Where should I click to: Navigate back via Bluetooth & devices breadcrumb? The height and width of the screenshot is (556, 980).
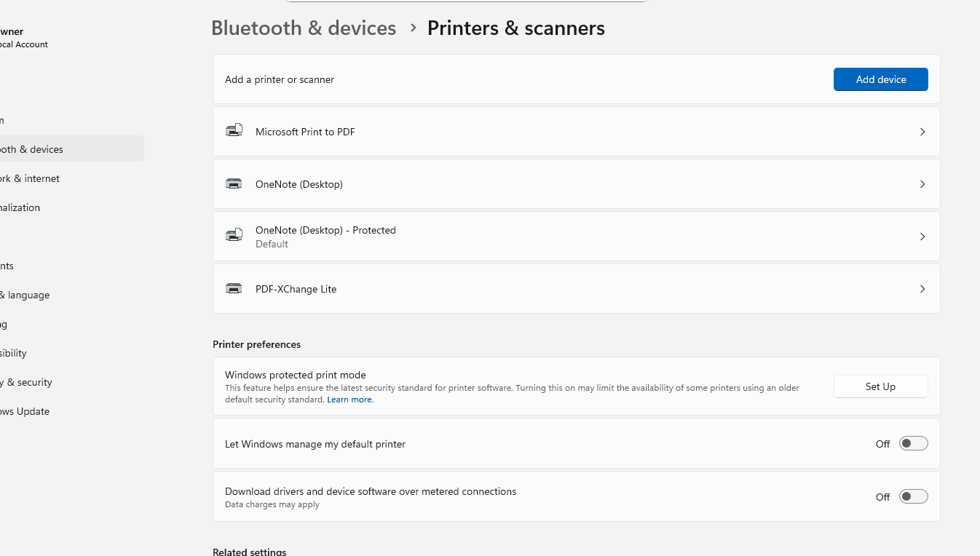click(x=304, y=28)
